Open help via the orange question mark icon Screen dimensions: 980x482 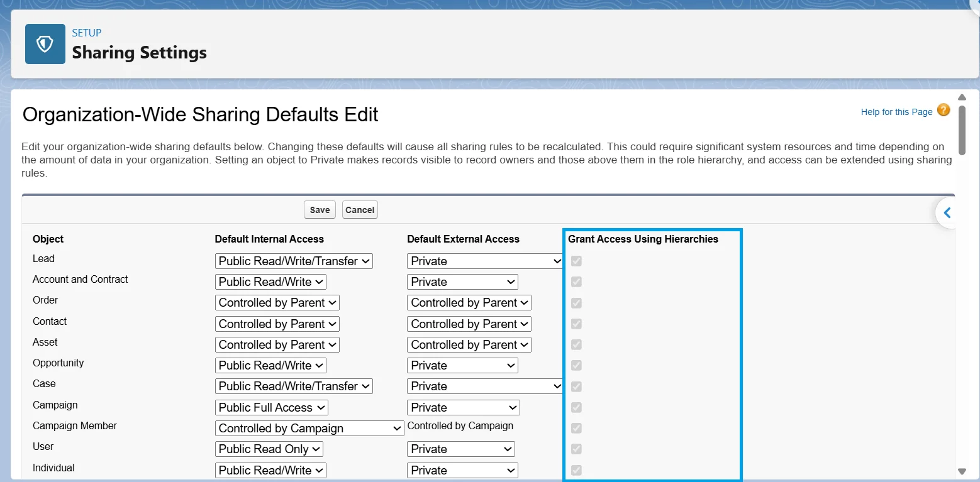(x=944, y=110)
